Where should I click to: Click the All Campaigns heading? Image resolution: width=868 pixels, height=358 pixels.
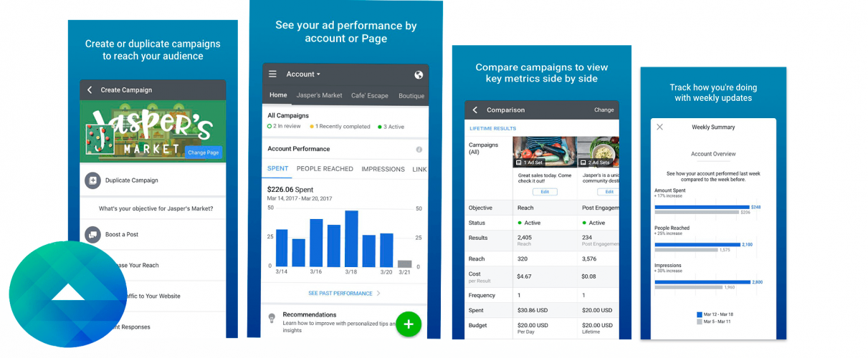click(288, 115)
